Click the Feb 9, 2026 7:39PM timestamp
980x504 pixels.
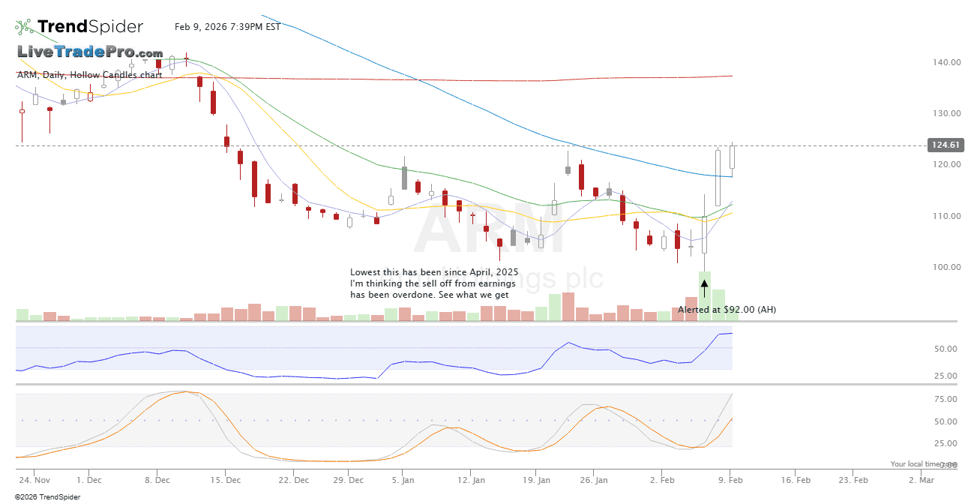[x=227, y=27]
